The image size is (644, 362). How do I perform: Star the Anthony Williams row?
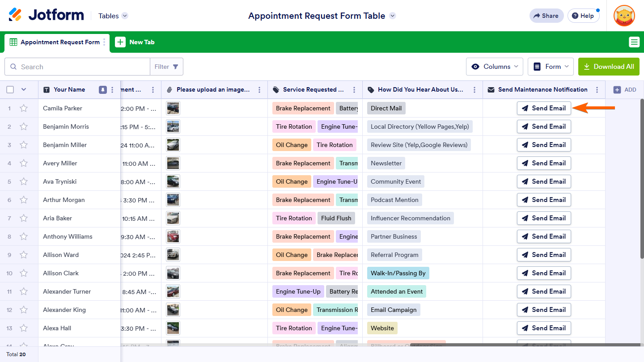click(24, 236)
